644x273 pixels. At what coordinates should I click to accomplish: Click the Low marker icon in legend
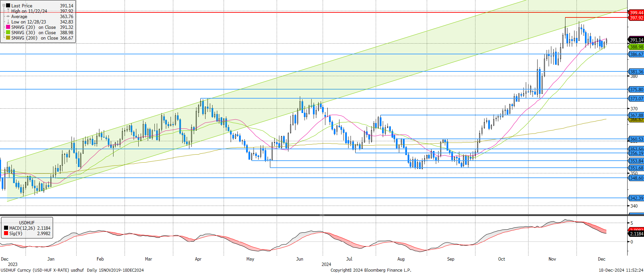(x=8, y=22)
